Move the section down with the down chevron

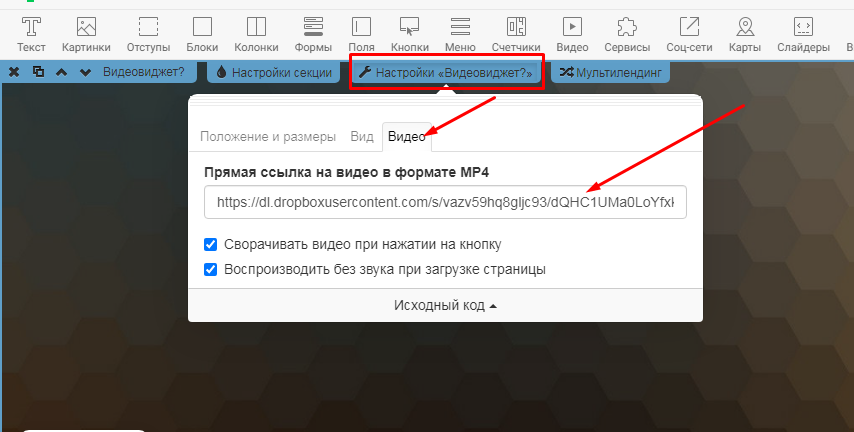85,72
